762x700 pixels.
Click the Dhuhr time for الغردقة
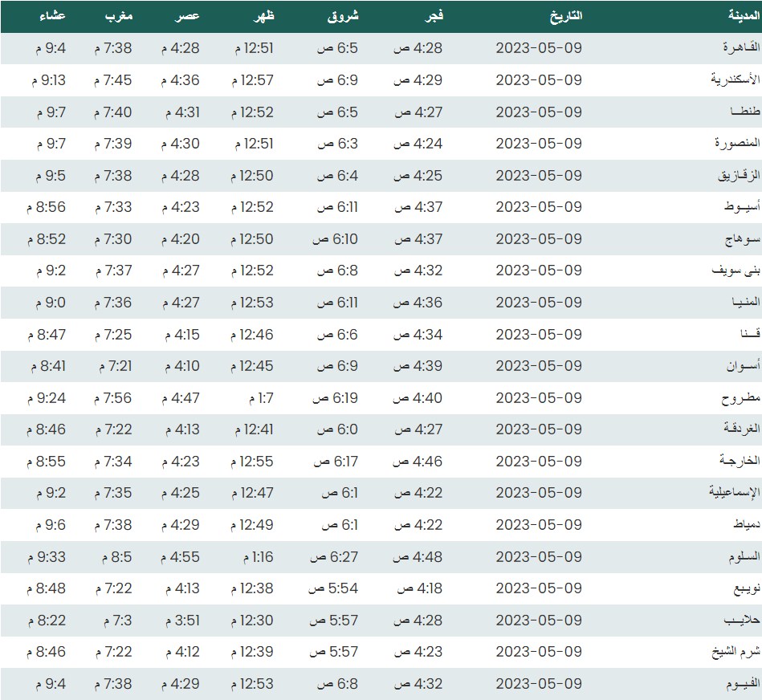[x=253, y=429]
